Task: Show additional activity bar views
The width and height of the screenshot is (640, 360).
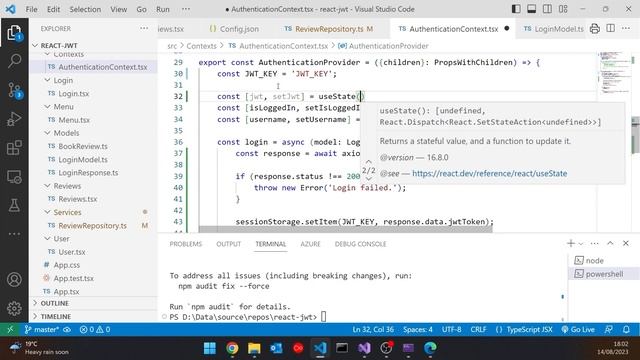Action: tap(14, 234)
